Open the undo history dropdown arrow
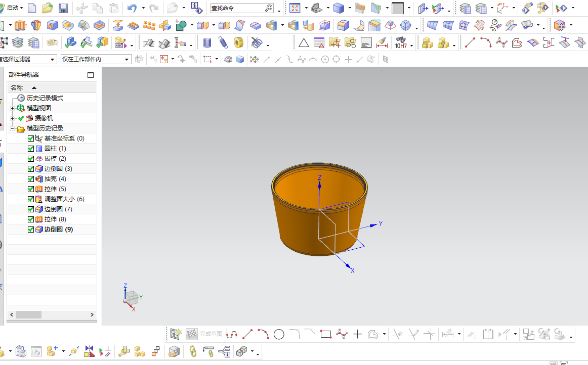 (x=143, y=8)
